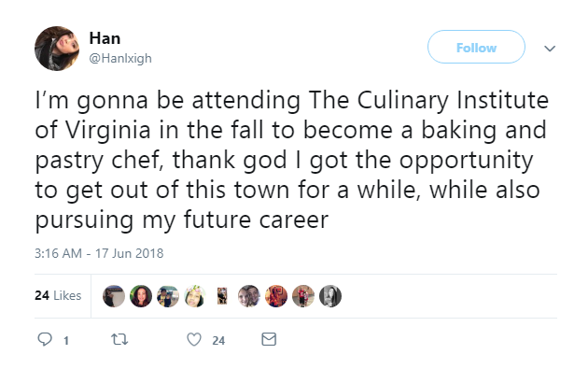The image size is (588, 369).
Task: Open the small square fifth liker avatar
Action: [x=222, y=296]
